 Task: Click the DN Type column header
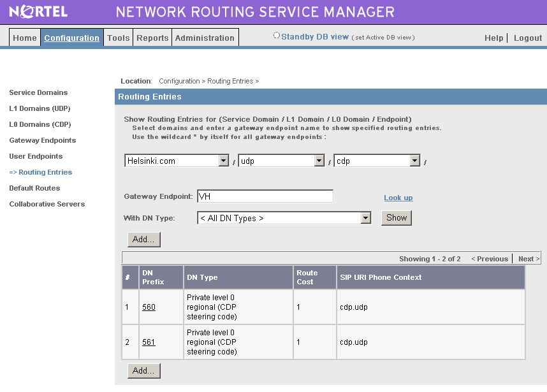tap(238, 277)
